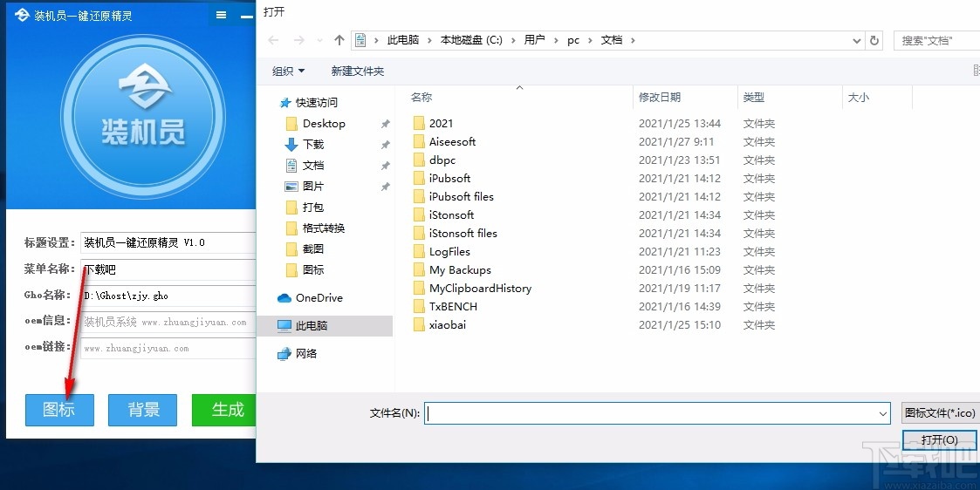Open 图片 in navigation pane
Viewport: 980px width, 490px height.
click(x=313, y=186)
